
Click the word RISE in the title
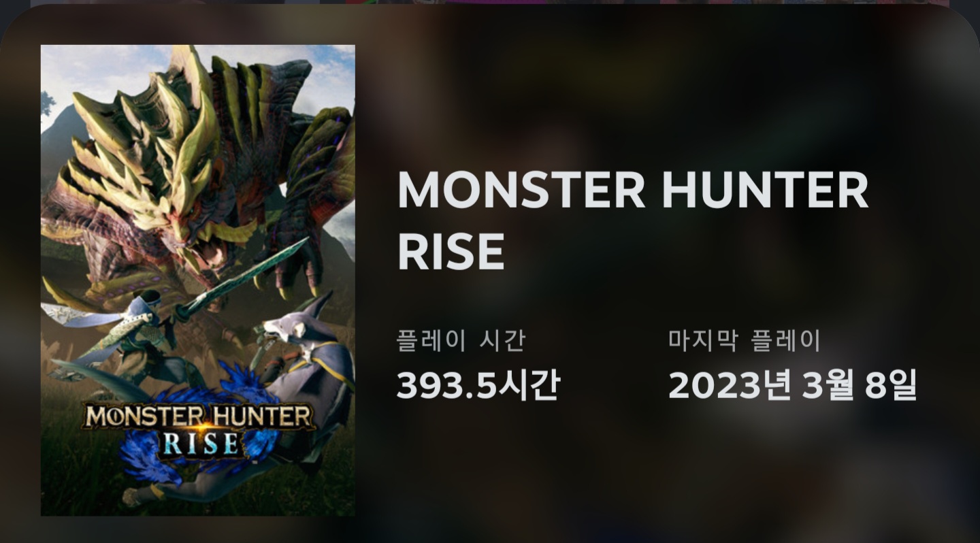(451, 252)
